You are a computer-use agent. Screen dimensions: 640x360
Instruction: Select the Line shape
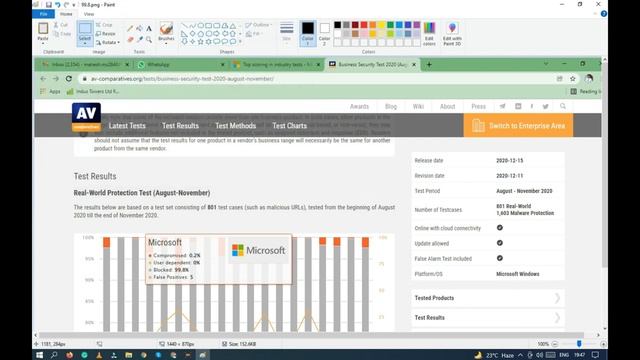[184, 26]
